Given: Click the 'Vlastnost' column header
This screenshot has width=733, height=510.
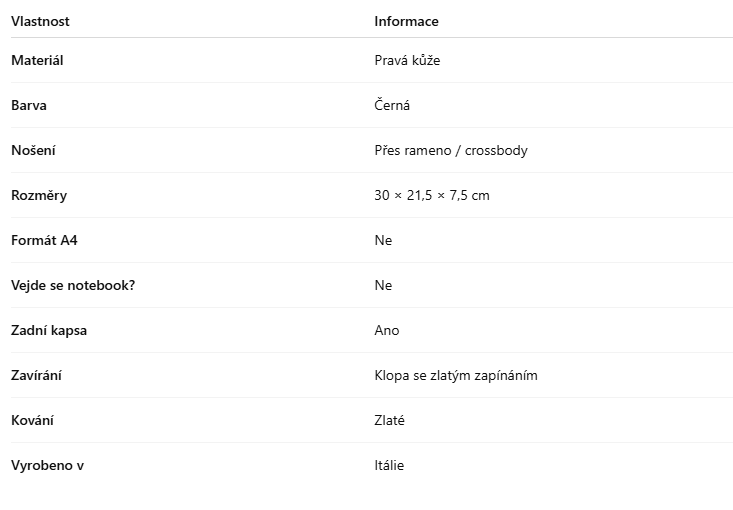Looking at the screenshot, I should 40,21.
